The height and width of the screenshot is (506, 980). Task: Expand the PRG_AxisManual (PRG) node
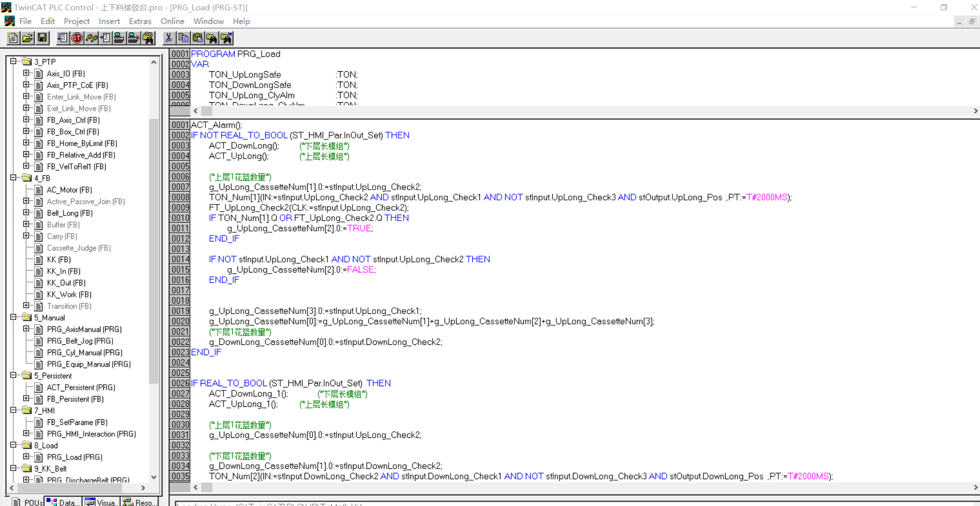point(26,329)
